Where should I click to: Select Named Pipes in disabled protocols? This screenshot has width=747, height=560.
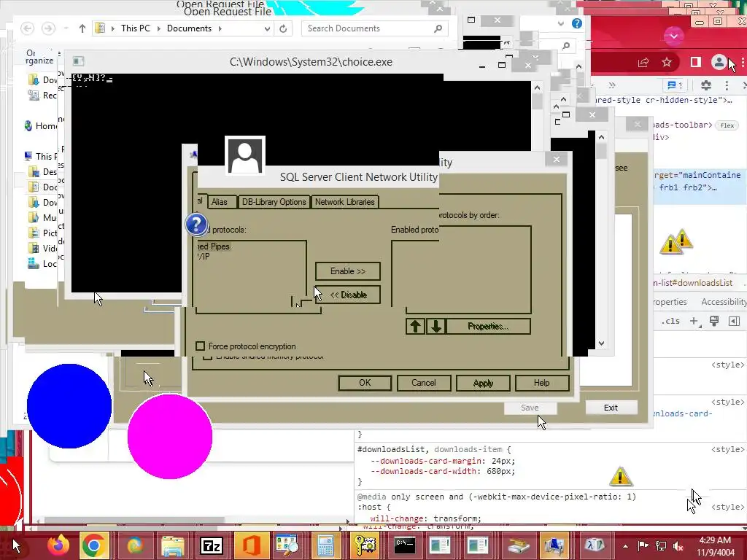[x=214, y=246]
